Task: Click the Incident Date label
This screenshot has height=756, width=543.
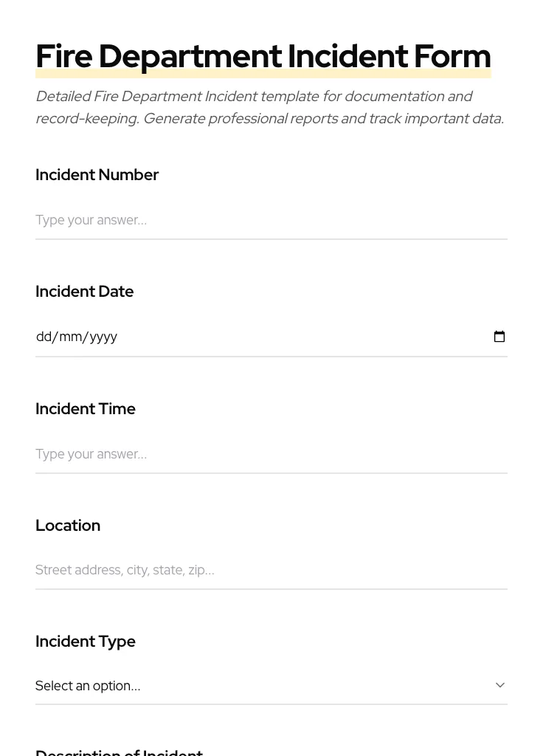Action: click(x=84, y=291)
